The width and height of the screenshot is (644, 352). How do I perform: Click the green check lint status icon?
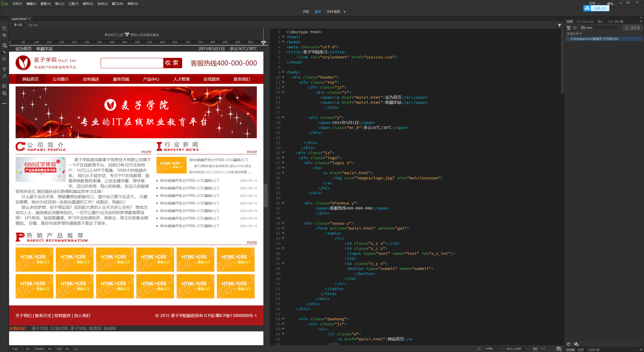479,349
